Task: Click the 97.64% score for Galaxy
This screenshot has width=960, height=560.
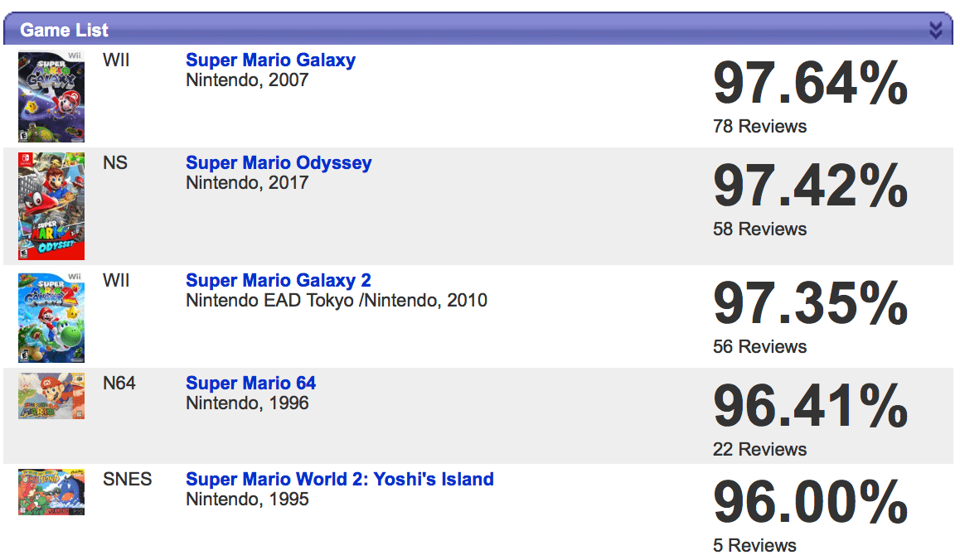Action: (810, 83)
